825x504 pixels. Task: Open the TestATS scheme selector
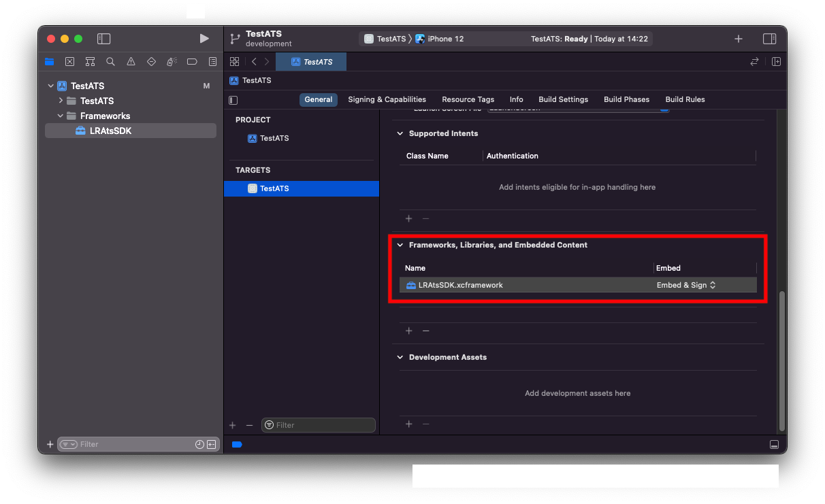click(385, 39)
